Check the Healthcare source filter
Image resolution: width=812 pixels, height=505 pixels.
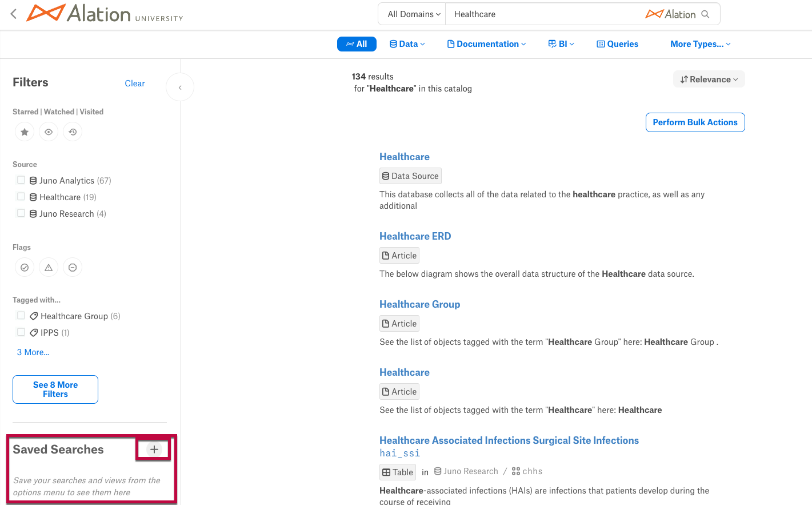tap(21, 197)
